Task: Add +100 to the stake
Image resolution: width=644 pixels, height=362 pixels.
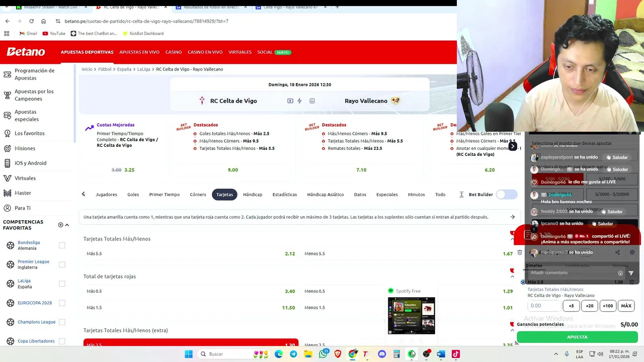Action: click(608, 306)
